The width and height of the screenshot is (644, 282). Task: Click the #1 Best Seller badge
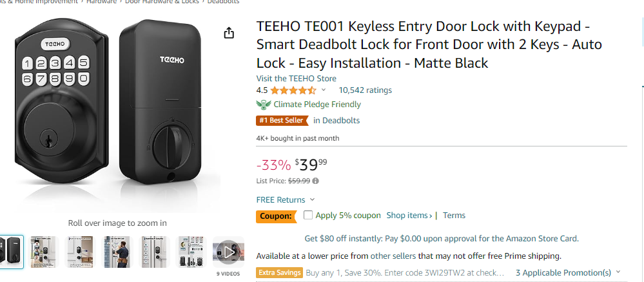[x=282, y=121]
